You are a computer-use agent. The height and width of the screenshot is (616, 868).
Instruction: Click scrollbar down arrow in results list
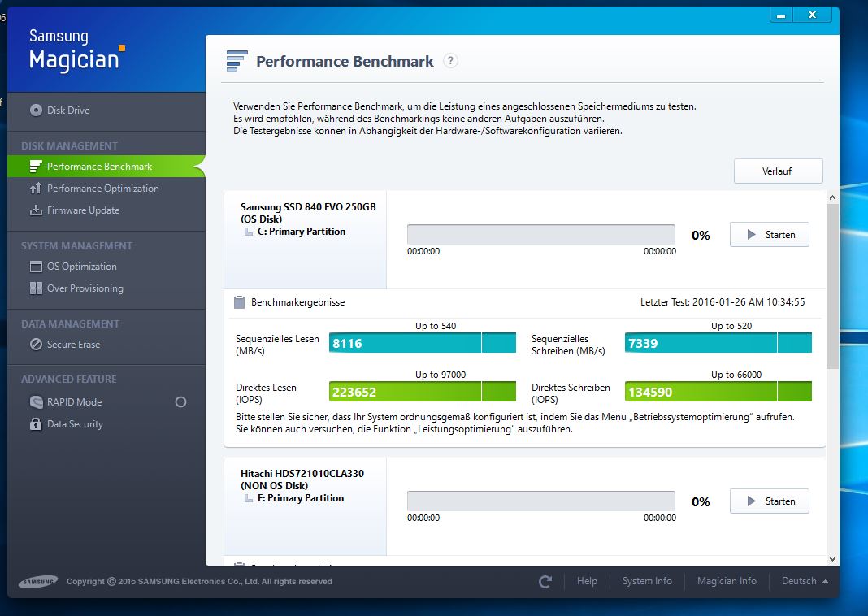tap(832, 559)
